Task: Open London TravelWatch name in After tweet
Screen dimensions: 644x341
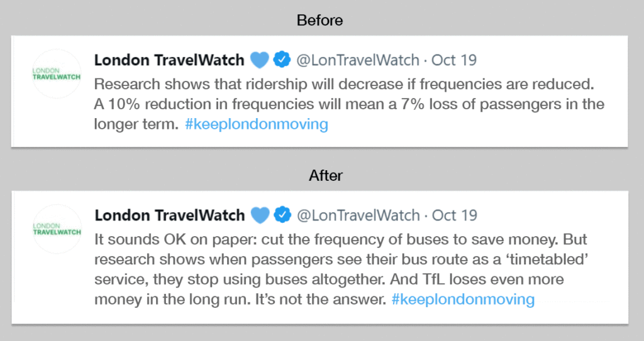Action: tap(170, 215)
